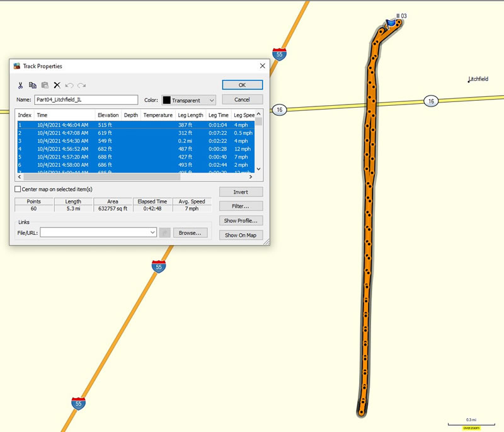
Task: Select track point row 4:47:08 AM
Action: pos(136,133)
